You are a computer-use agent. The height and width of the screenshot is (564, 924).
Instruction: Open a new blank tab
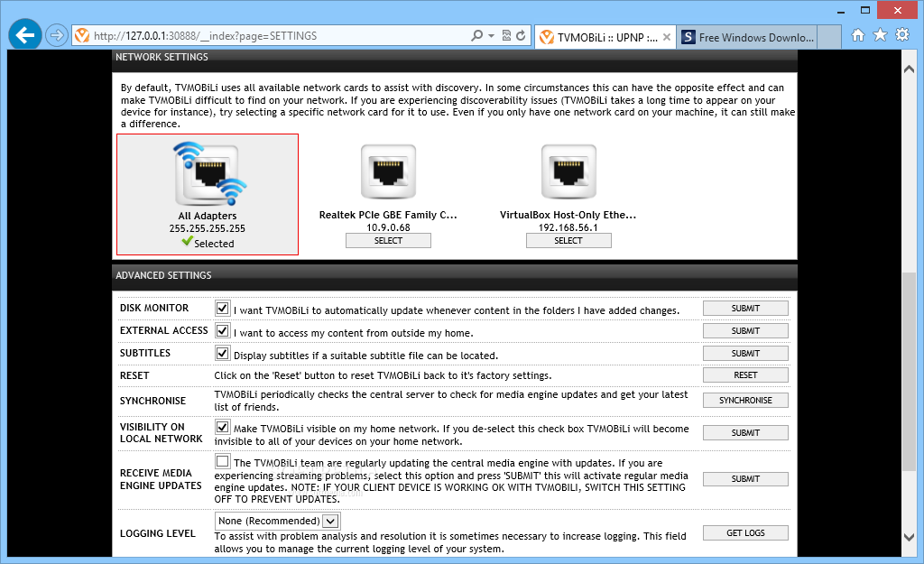830,37
